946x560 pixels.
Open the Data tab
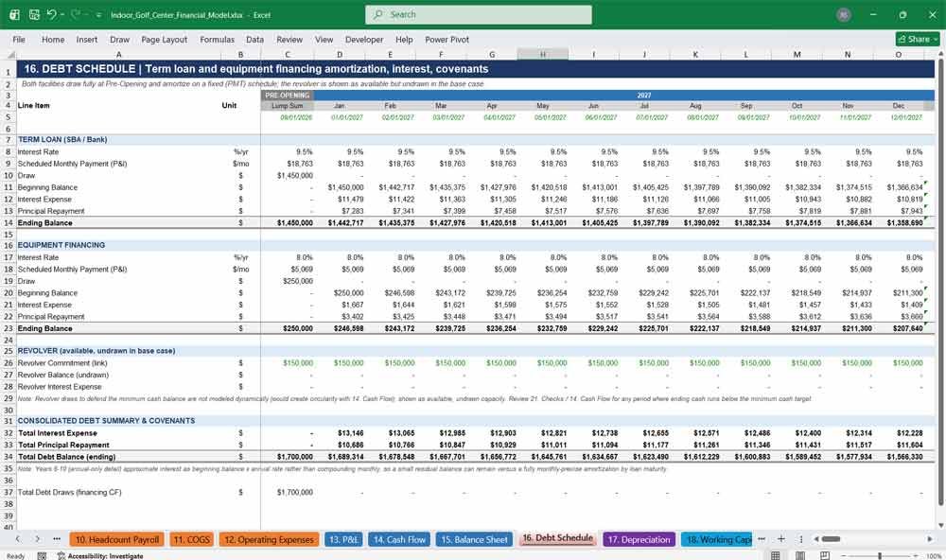pyautogui.click(x=254, y=39)
